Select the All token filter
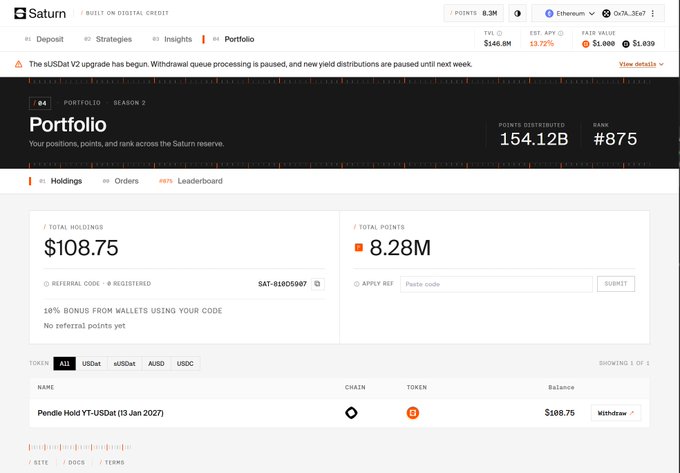Image resolution: width=680 pixels, height=473 pixels. coord(65,364)
